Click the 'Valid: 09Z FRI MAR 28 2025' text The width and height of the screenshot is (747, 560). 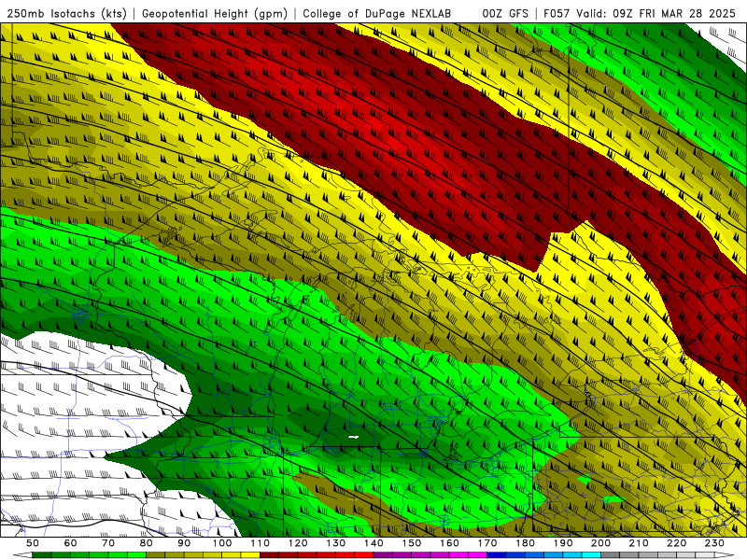click(656, 13)
